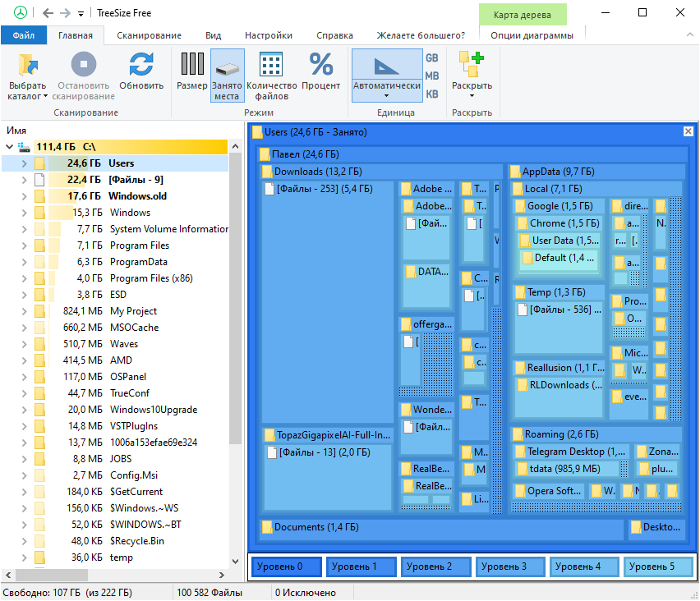This screenshot has height=601, width=700.
Task: Open the Файл menu
Action: pyautogui.click(x=24, y=35)
